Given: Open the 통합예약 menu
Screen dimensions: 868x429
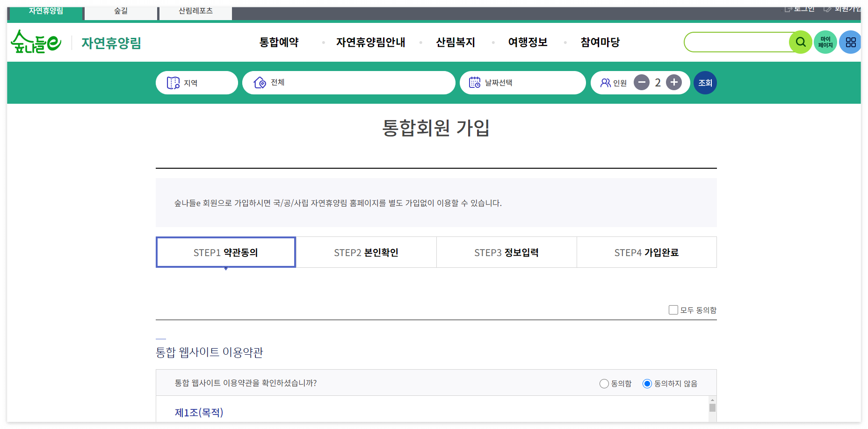Looking at the screenshot, I should tap(278, 42).
